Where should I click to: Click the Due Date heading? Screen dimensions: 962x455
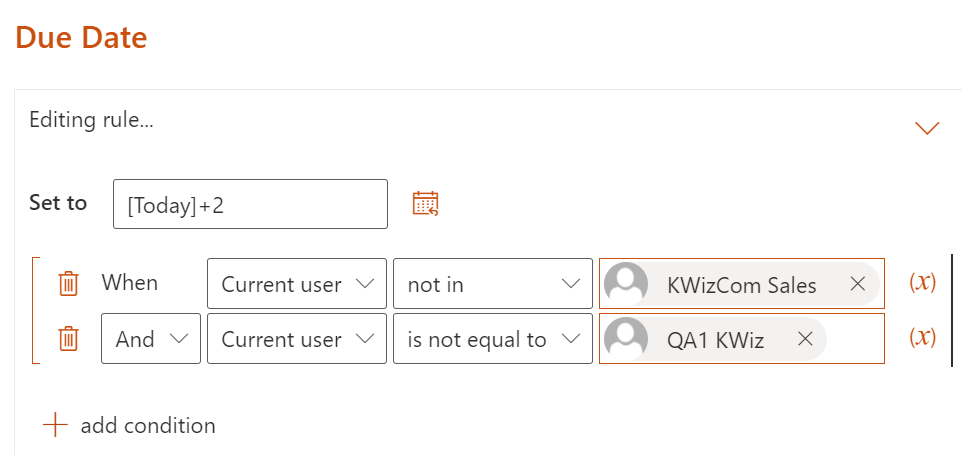coord(82,38)
